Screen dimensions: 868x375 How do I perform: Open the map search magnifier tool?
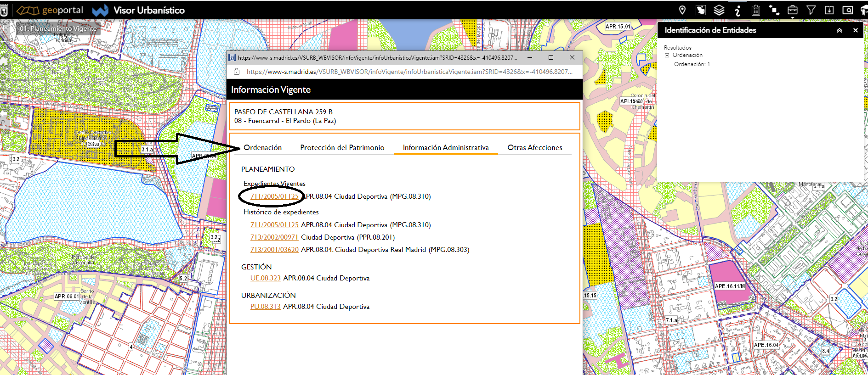(x=848, y=10)
